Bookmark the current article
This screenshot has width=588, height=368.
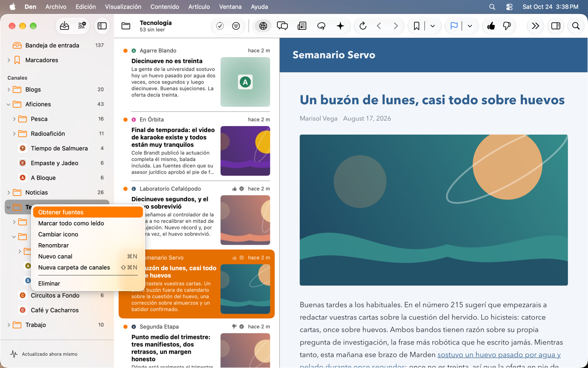click(x=417, y=26)
